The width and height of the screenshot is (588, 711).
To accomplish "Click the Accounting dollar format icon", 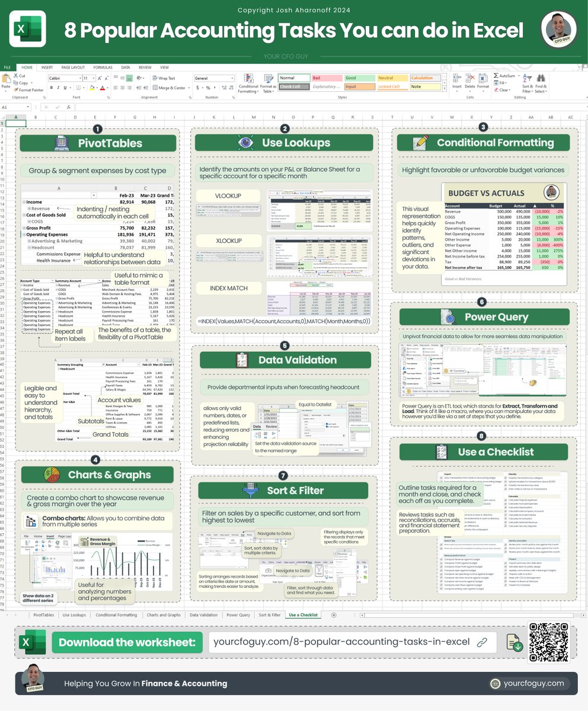I will 197,88.
